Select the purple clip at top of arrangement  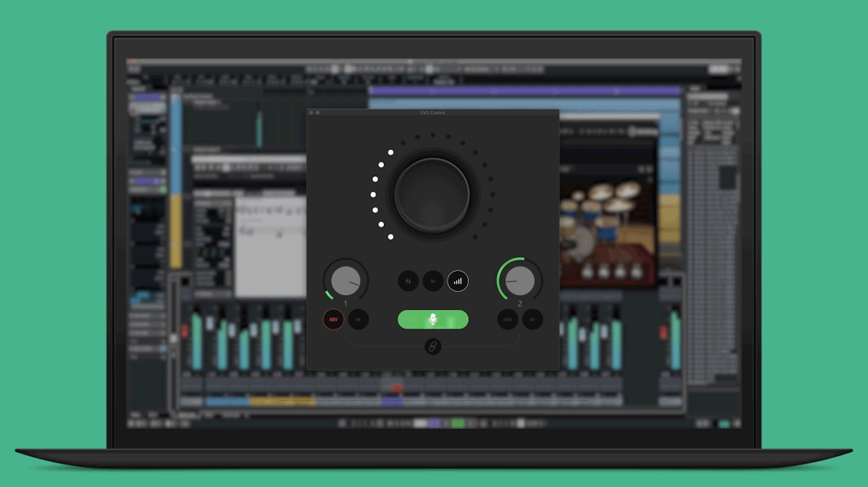point(524,91)
